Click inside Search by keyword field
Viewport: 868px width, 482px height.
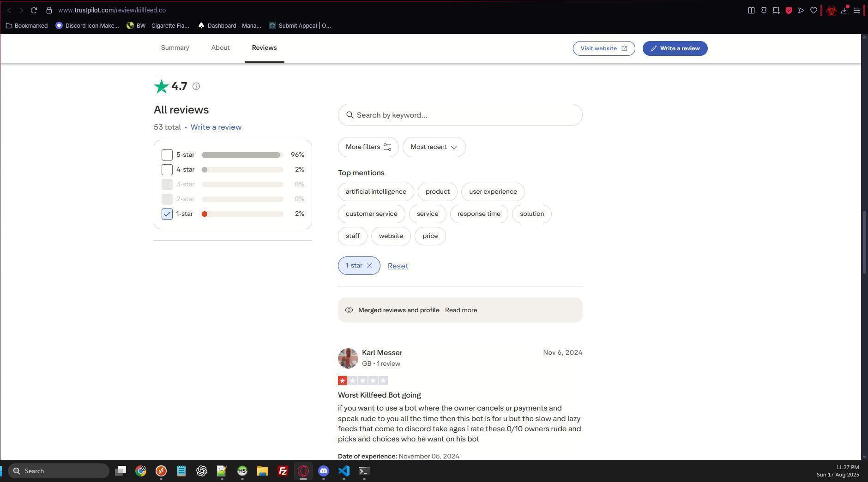coord(460,115)
